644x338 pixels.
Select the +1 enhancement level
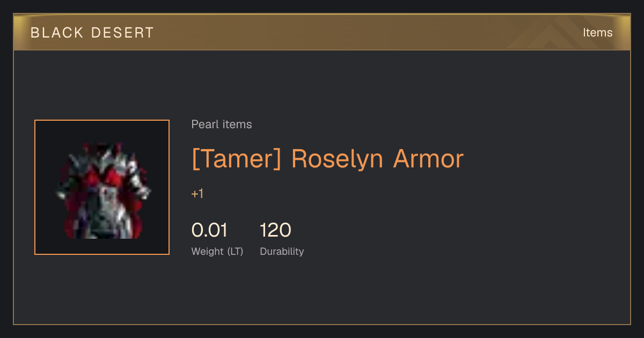pos(197,194)
